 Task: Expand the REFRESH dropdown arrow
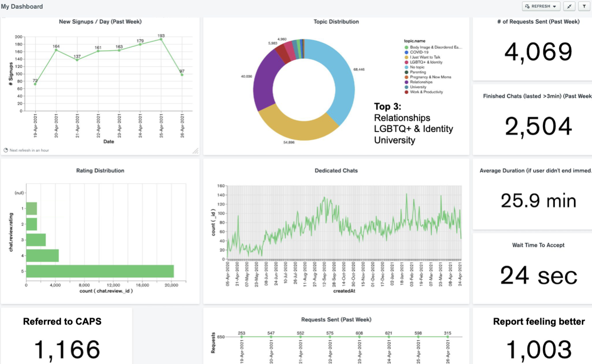tap(555, 7)
